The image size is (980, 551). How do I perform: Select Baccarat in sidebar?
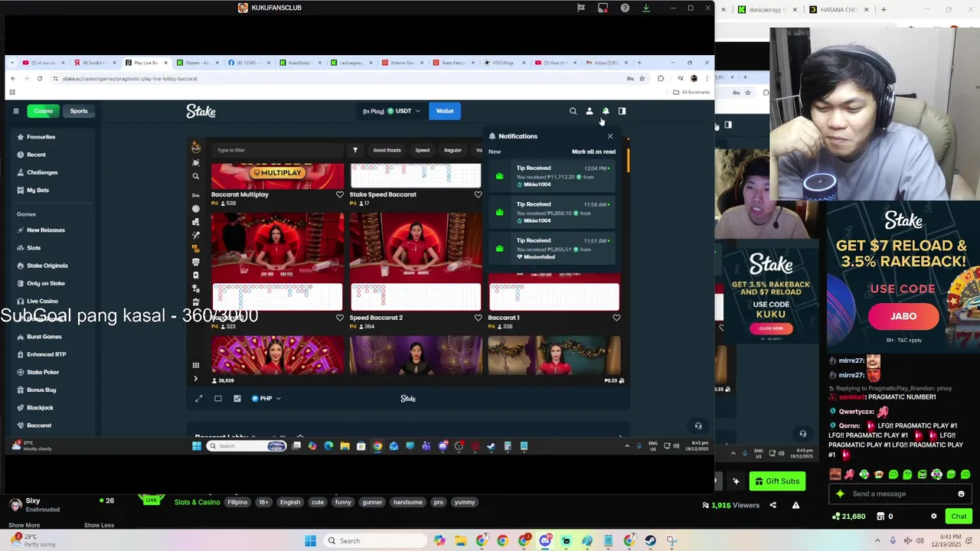39,425
